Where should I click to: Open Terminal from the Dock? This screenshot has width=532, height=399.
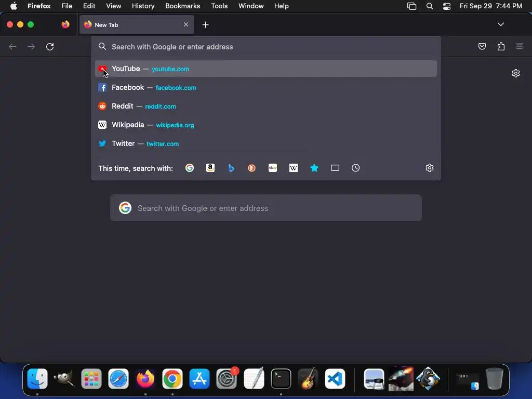[281, 379]
